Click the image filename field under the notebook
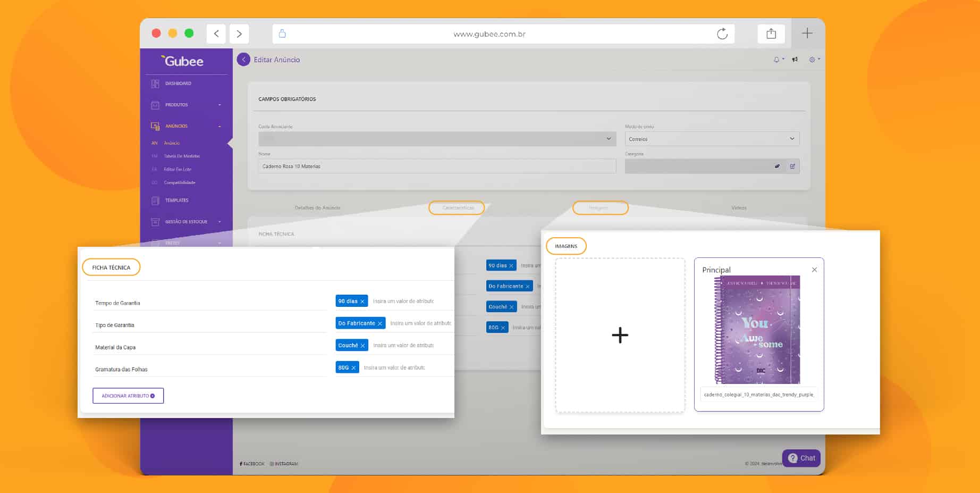The width and height of the screenshot is (980, 493). tap(759, 395)
